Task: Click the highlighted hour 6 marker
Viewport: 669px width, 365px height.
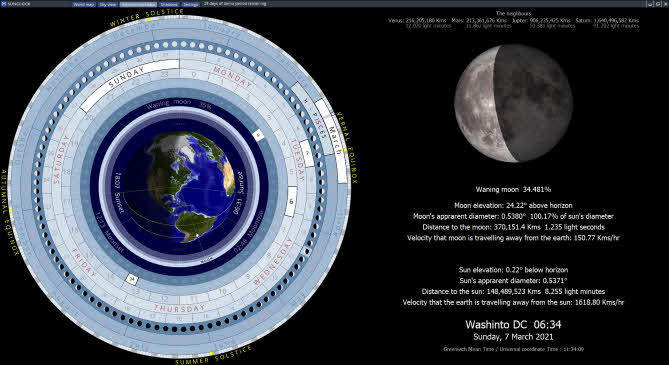Action: (x=291, y=201)
